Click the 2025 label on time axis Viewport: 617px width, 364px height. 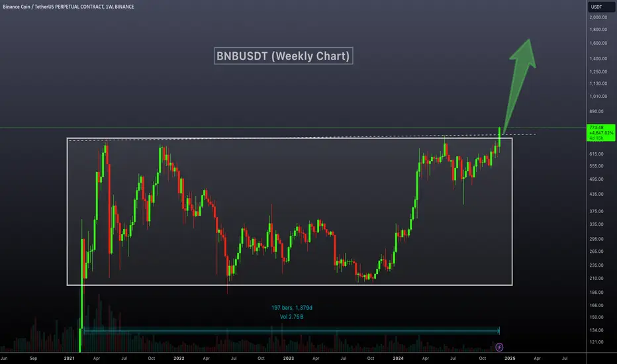point(510,359)
